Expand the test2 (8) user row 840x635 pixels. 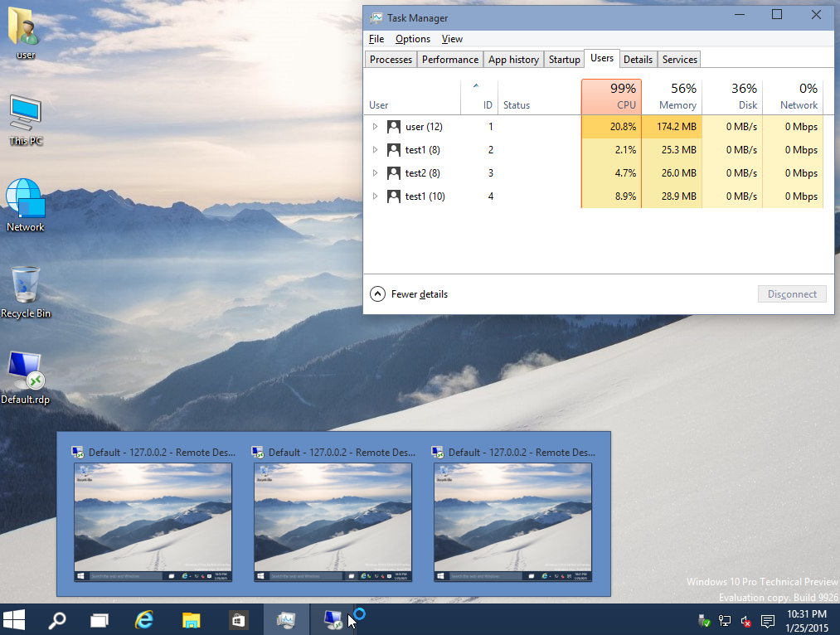point(375,173)
